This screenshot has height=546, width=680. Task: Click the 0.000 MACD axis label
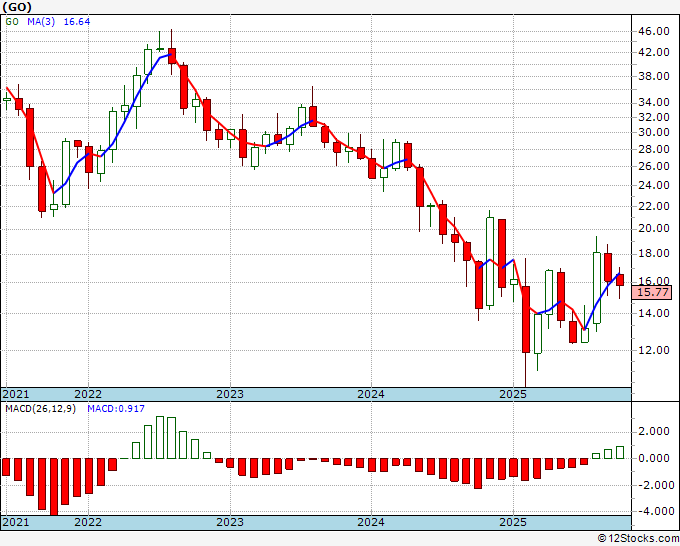654,458
